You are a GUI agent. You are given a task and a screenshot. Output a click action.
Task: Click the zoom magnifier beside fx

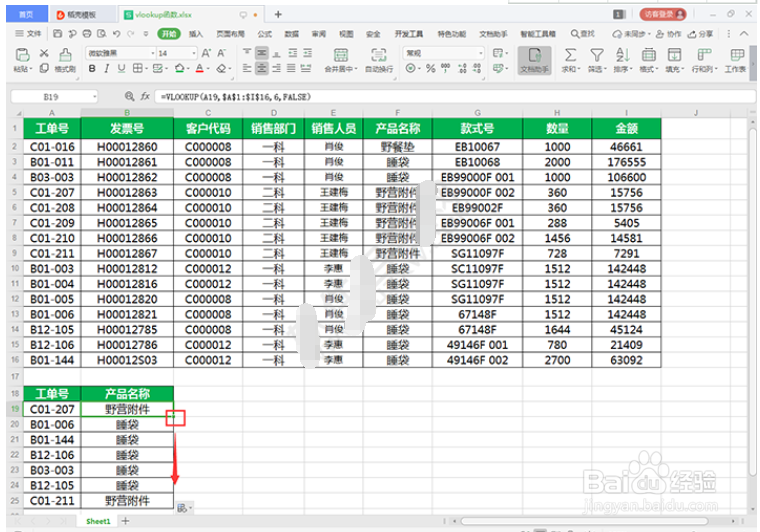point(129,96)
